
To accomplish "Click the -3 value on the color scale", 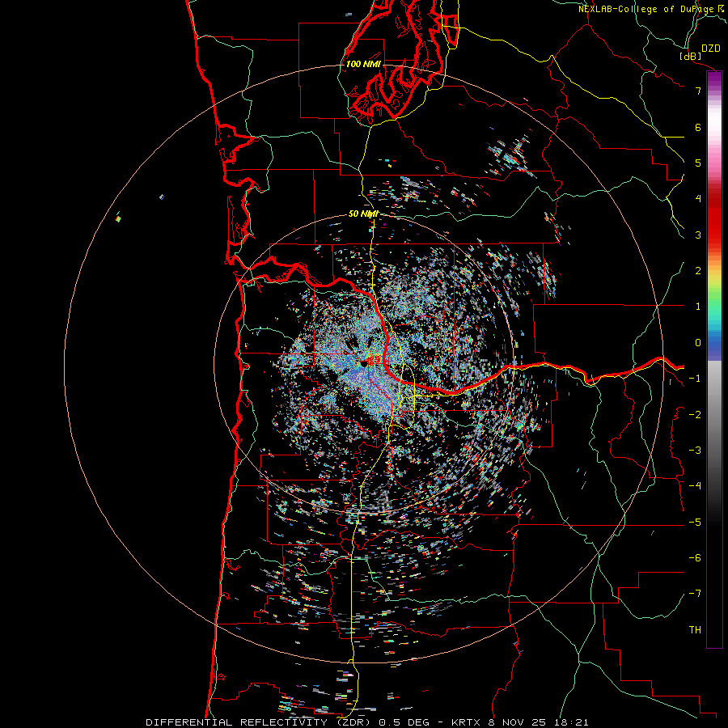I will [695, 450].
